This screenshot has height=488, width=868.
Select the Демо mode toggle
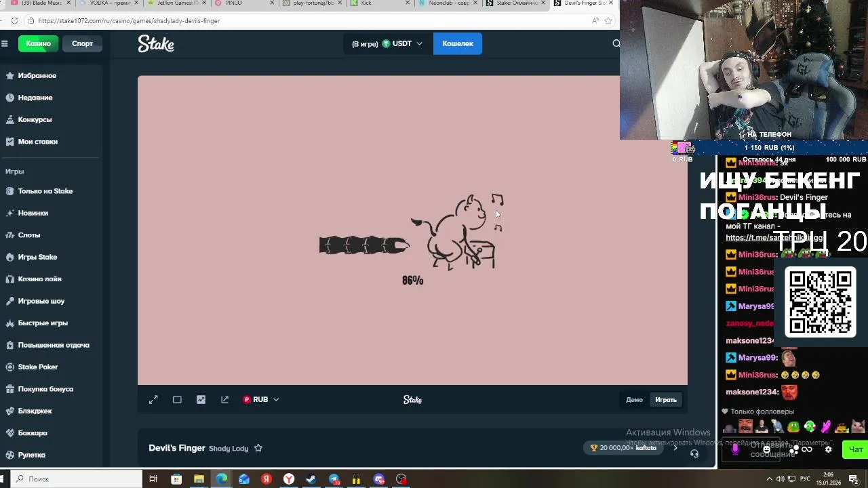[x=634, y=400]
